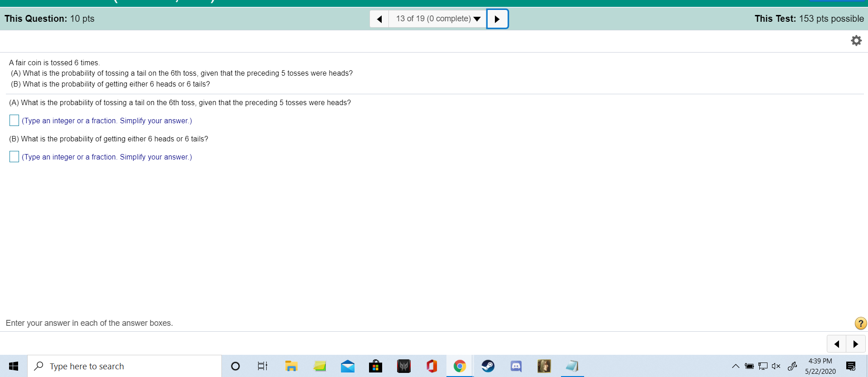The image size is (868, 377).
Task: Show hidden system tray icons
Action: (736, 366)
